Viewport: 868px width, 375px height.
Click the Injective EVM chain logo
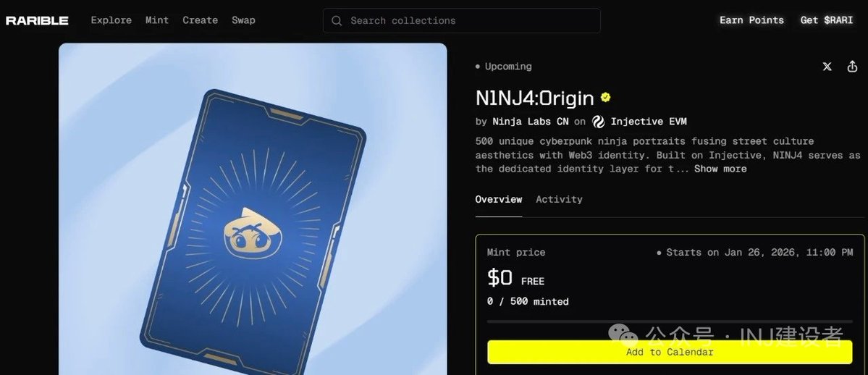599,122
